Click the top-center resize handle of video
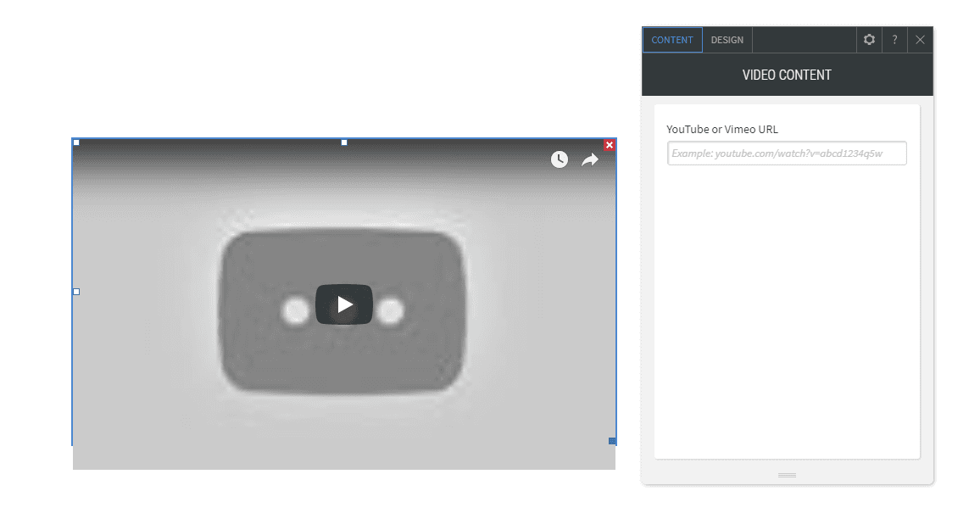The image size is (980, 530). coord(343,142)
